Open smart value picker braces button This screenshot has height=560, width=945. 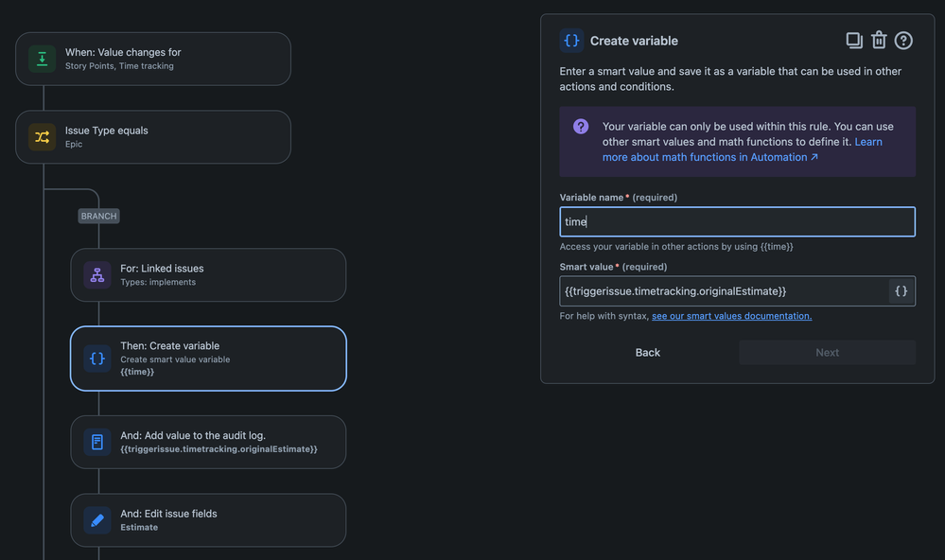(x=901, y=291)
